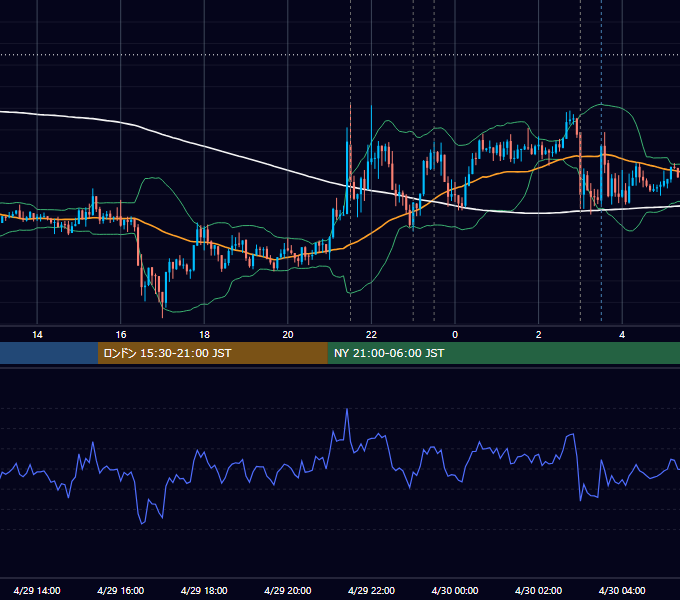This screenshot has width=680, height=600.
Task: Click the 0 hour label on price chart axis
Action: tap(455, 334)
